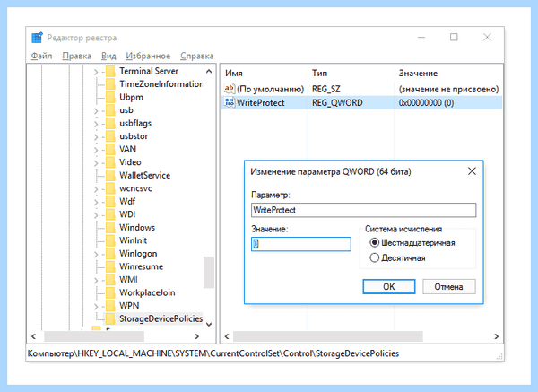Click the values pane scroll-right arrow
The width and height of the screenshot is (538, 392).
[496, 336]
